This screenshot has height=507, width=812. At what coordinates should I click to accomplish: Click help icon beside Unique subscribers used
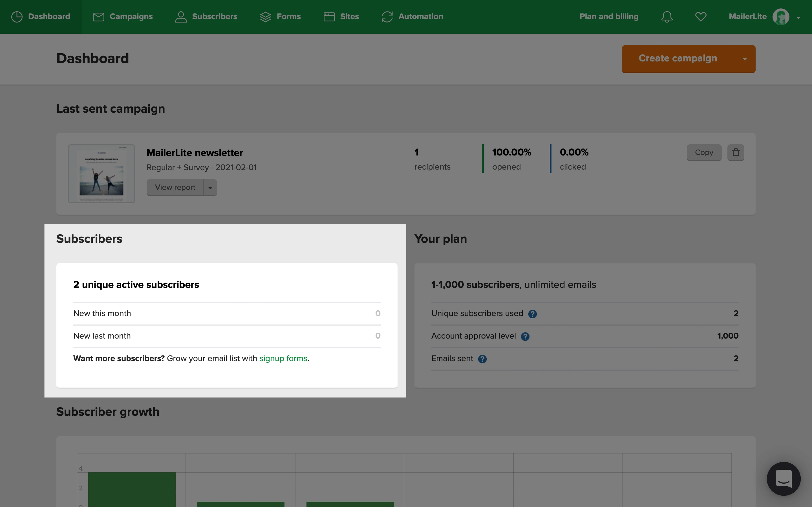click(533, 314)
